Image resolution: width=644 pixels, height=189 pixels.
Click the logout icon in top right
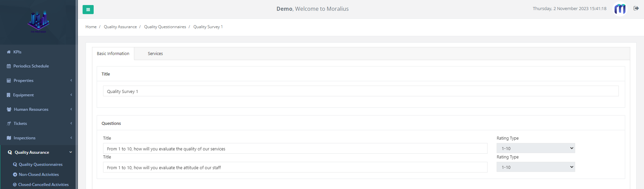pos(636,8)
